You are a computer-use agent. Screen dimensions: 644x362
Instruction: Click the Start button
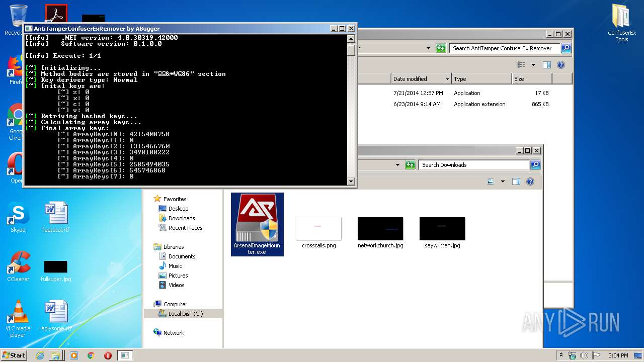14,355
